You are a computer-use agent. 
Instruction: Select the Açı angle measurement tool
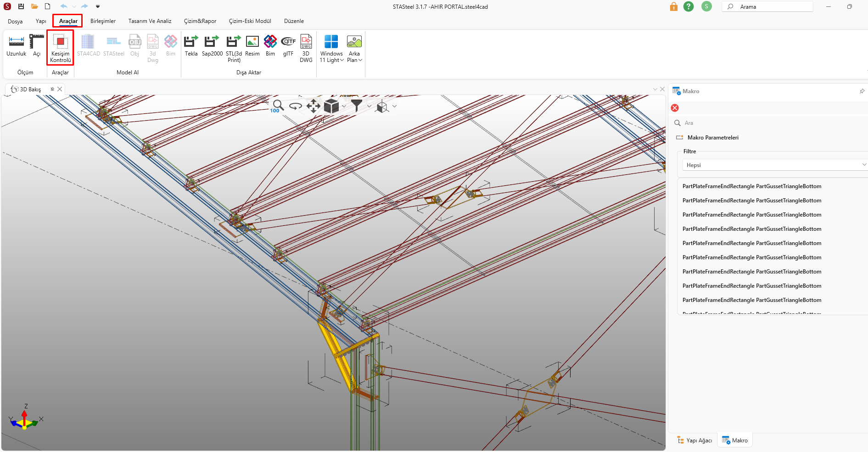coord(37,46)
